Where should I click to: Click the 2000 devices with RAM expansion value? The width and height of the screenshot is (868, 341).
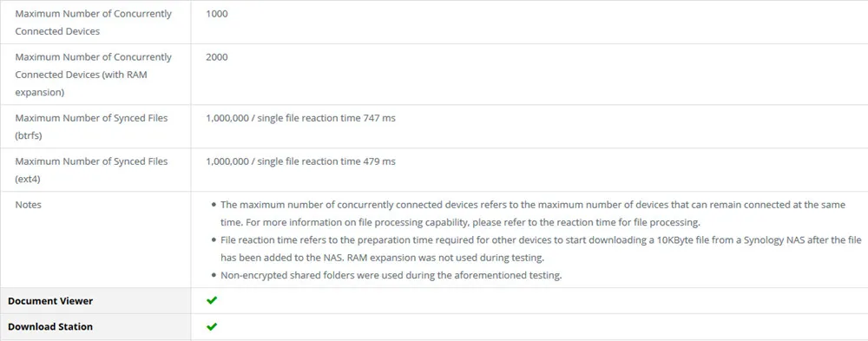click(x=216, y=57)
